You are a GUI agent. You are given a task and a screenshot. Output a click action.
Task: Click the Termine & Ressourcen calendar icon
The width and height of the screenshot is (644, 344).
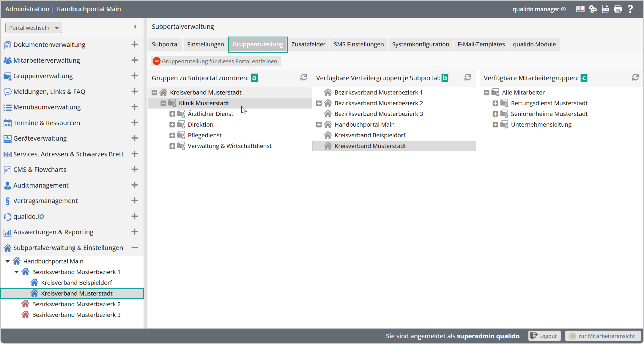pos(7,123)
